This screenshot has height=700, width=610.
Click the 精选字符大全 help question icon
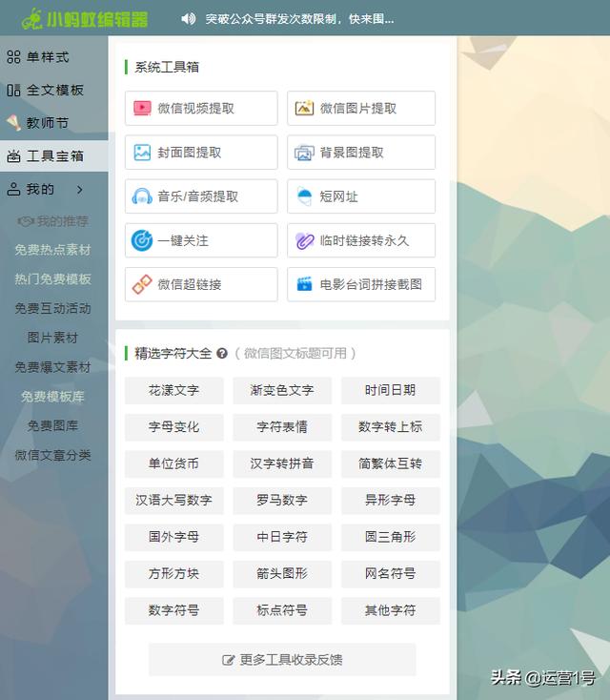coord(222,354)
